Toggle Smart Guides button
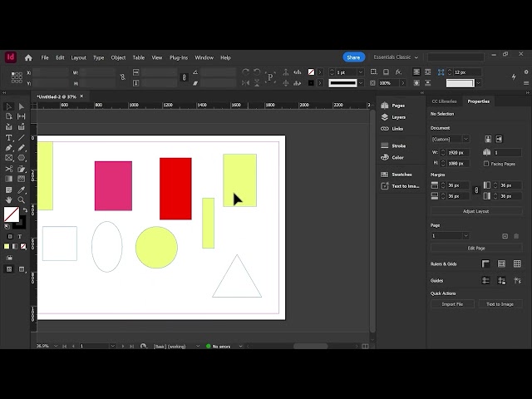This screenshot has height=399, width=532. coord(517,280)
